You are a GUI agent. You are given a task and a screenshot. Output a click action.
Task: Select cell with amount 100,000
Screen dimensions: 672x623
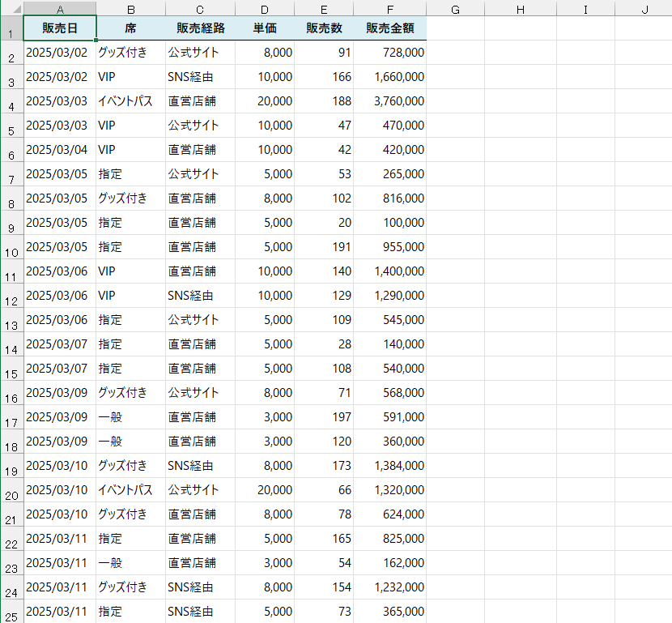coord(390,223)
